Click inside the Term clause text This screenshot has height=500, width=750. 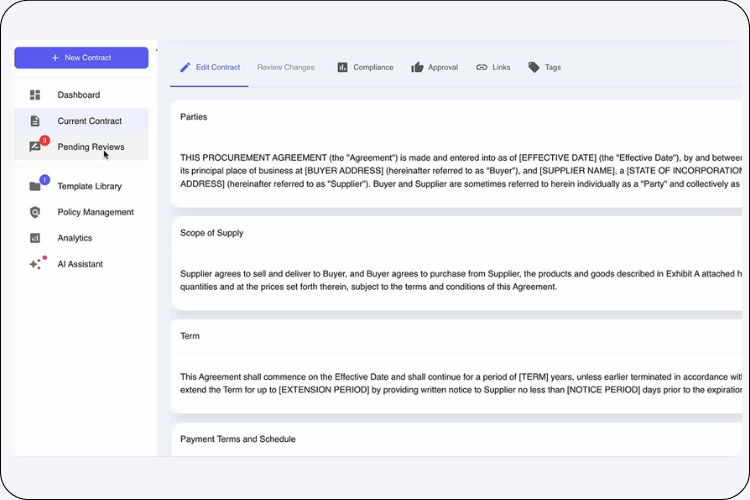(450, 381)
